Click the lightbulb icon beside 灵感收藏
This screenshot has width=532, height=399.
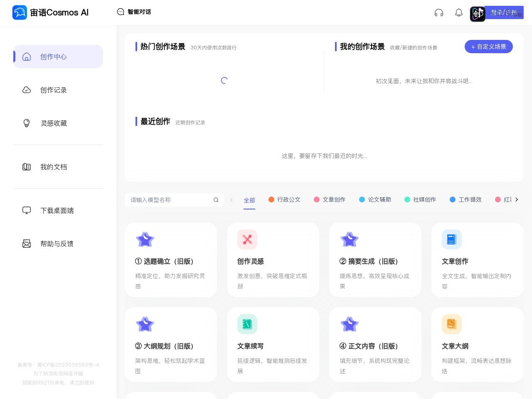click(x=27, y=123)
